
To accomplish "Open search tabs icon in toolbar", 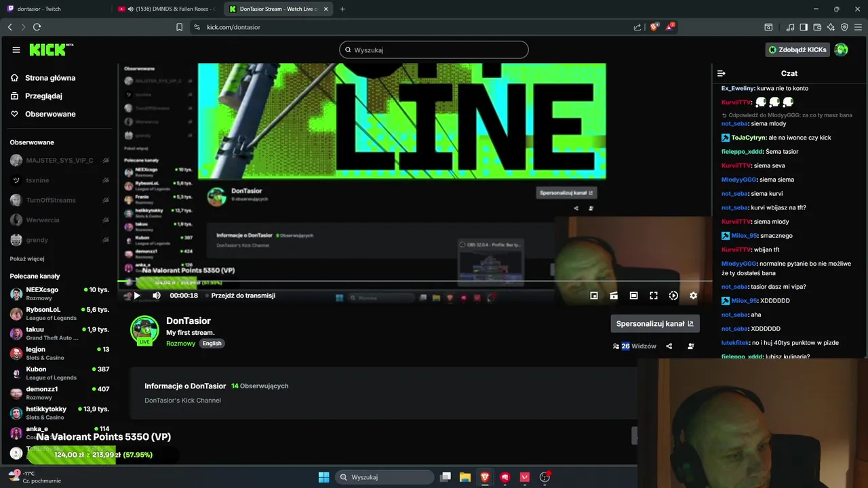I will tap(768, 27).
